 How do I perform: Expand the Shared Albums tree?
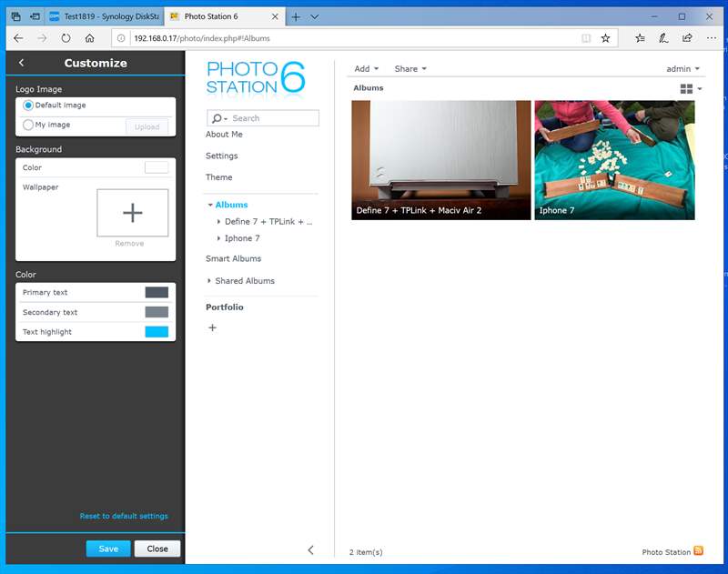point(210,280)
